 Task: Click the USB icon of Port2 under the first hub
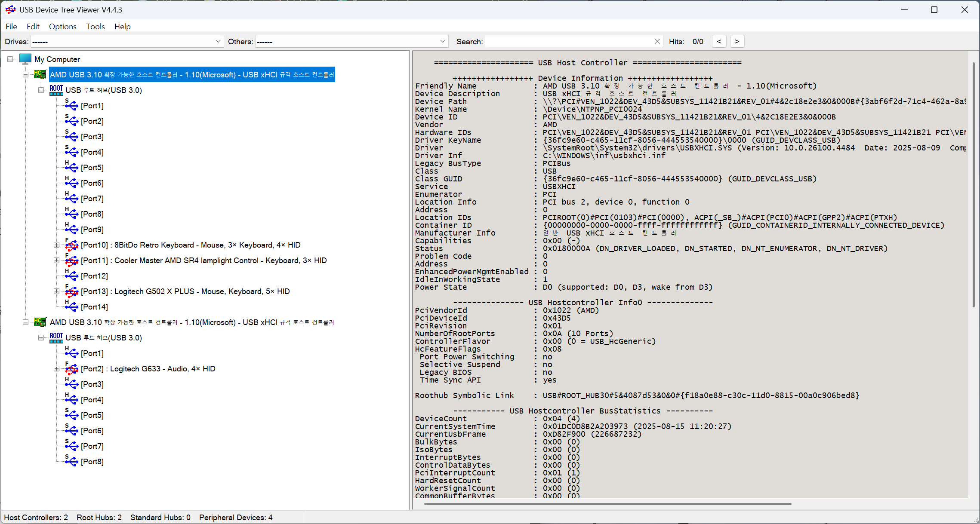click(x=71, y=120)
